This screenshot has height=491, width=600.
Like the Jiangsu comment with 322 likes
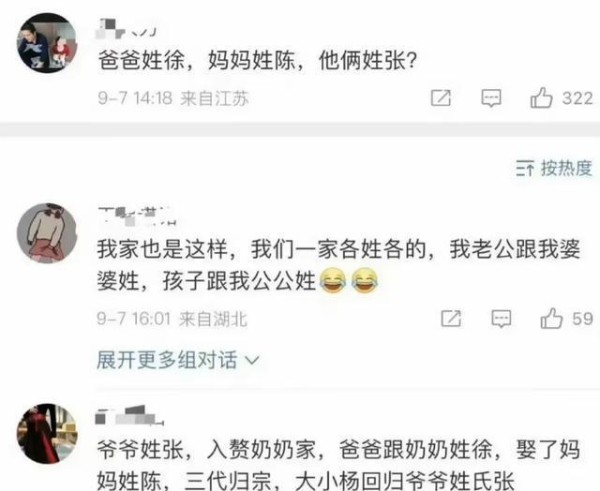541,98
